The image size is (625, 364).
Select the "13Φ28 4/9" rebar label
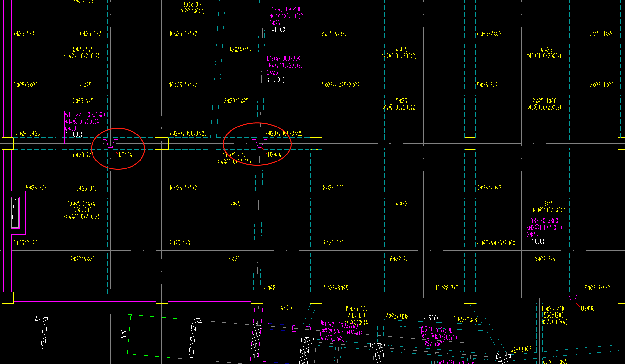click(x=234, y=155)
